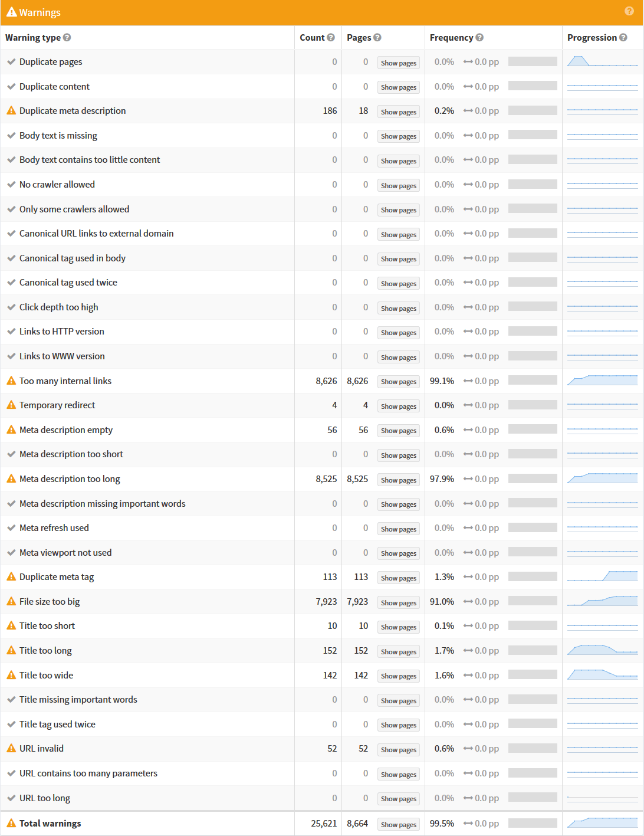
Task: Show pages for URL invalid
Action: pyautogui.click(x=398, y=749)
